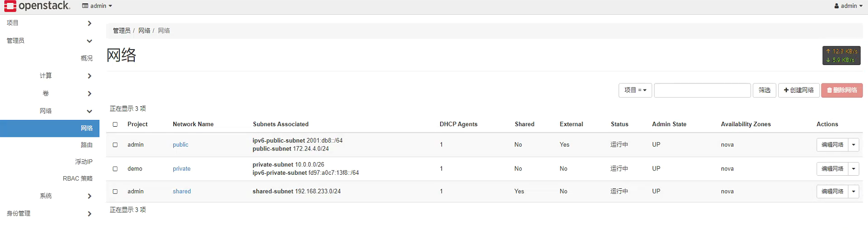The image size is (868, 232).
Task: Expand the 计算 section chevron
Action: tap(90, 76)
